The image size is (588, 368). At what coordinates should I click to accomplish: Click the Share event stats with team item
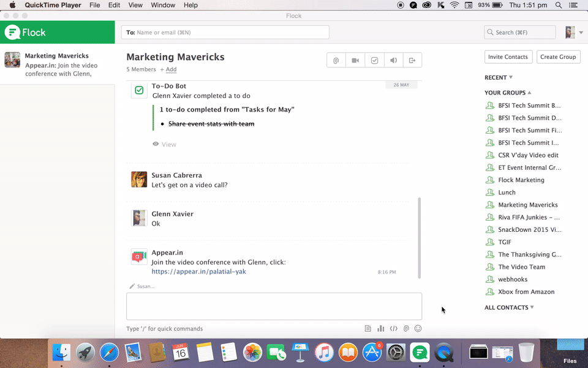tap(211, 124)
